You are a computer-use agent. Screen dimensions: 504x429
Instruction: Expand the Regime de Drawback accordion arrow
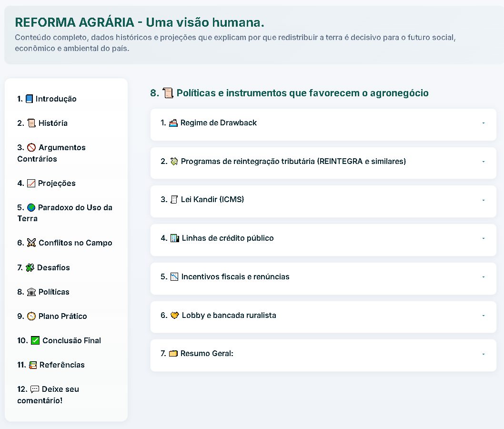pos(484,123)
